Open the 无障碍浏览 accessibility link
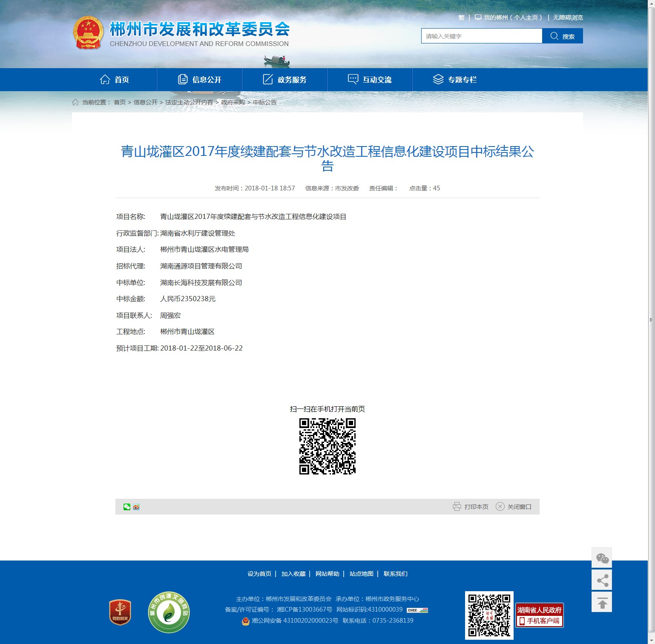The image size is (655, 644). pyautogui.click(x=568, y=17)
